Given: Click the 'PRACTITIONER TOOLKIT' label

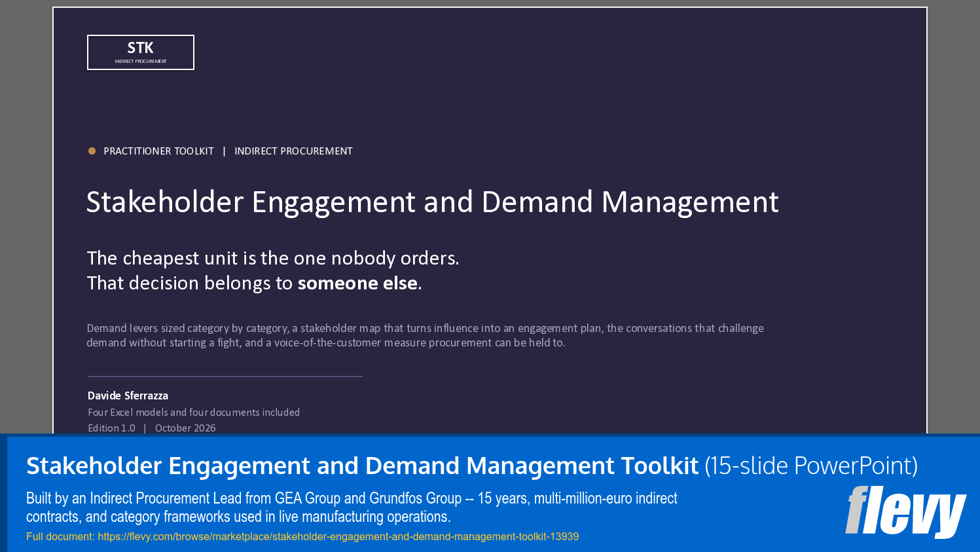Looking at the screenshot, I should pos(158,151).
